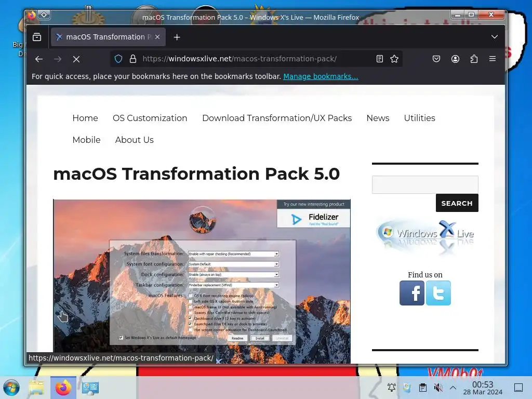Click the macOS Transformation Pack 5.0 heading
532x399 pixels.
click(x=196, y=174)
